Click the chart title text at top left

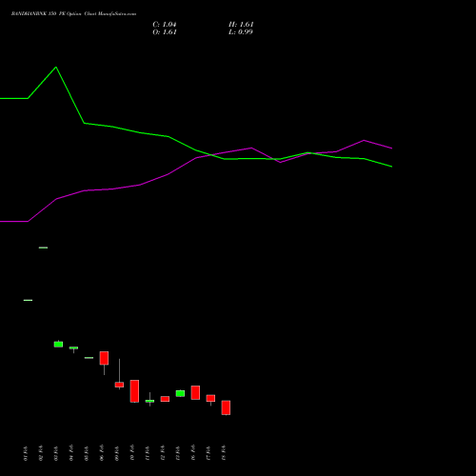(x=73, y=14)
